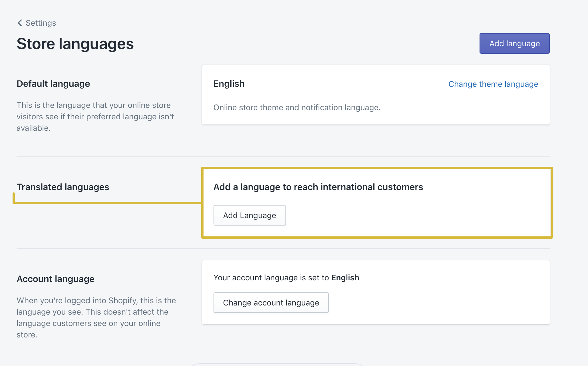Click 'Add a language to reach international customers' heading
Image resolution: width=588 pixels, height=366 pixels.
coord(318,187)
